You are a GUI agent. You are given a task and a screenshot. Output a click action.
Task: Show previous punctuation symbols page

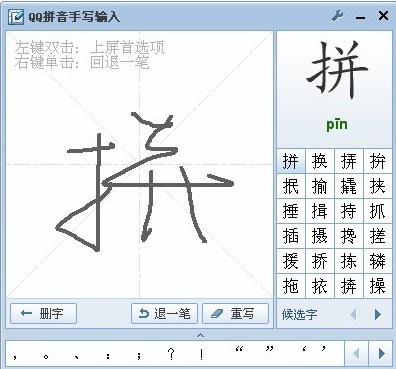click(x=356, y=353)
